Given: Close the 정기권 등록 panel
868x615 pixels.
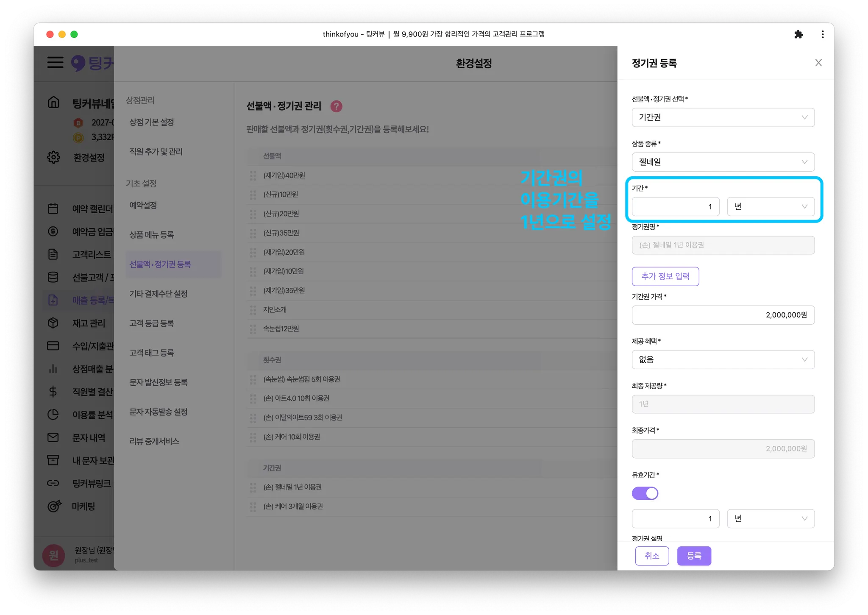Looking at the screenshot, I should (x=818, y=63).
